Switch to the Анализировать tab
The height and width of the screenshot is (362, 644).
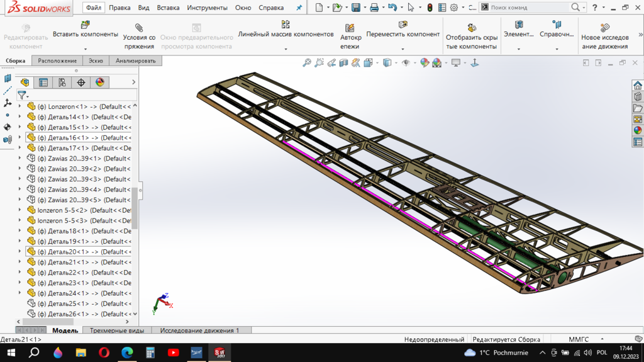136,61
